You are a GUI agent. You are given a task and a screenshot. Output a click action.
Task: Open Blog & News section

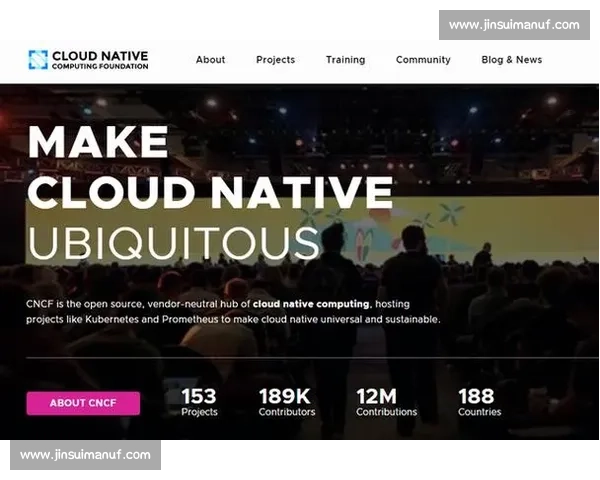(x=512, y=60)
